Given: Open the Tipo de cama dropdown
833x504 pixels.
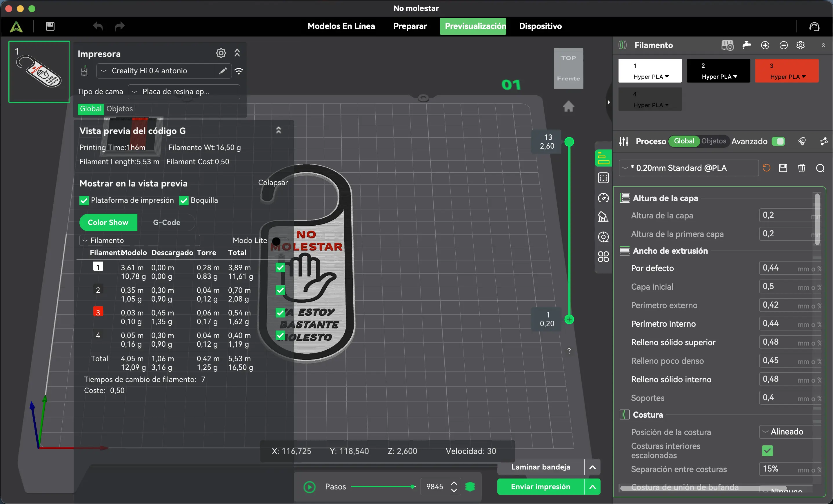Looking at the screenshot, I should (184, 92).
